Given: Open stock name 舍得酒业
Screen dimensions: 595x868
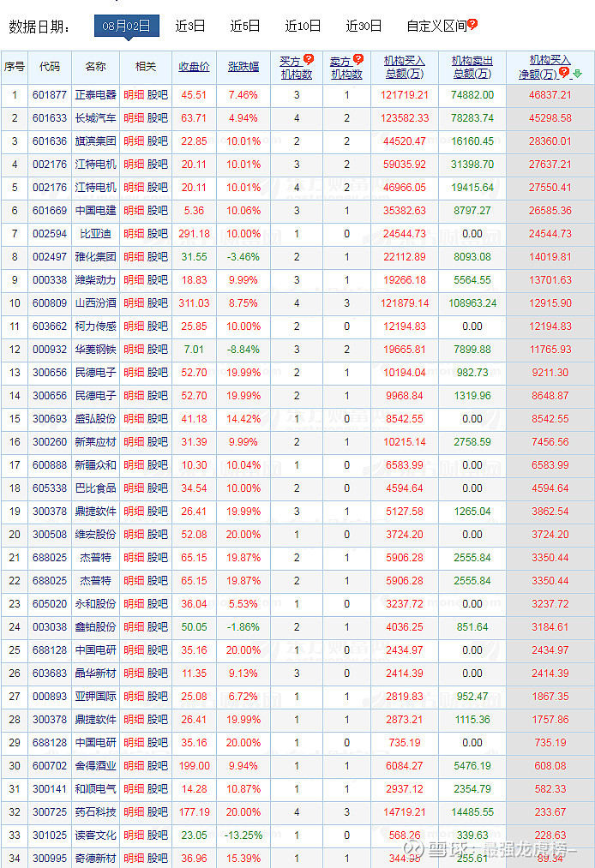Looking at the screenshot, I should (x=95, y=766).
